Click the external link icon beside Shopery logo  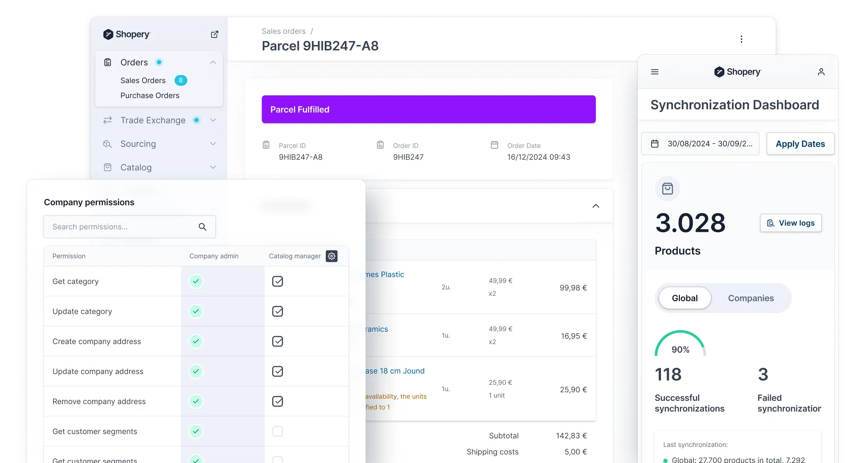point(215,34)
